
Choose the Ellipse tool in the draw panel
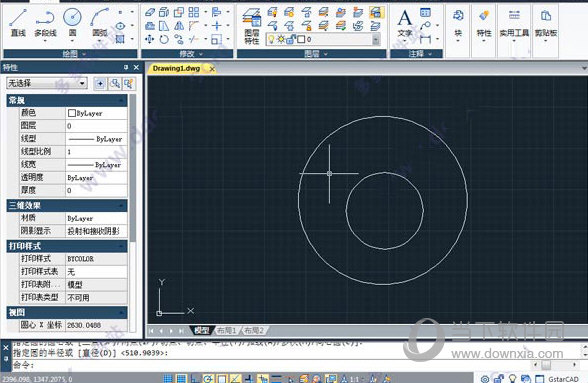[120, 26]
